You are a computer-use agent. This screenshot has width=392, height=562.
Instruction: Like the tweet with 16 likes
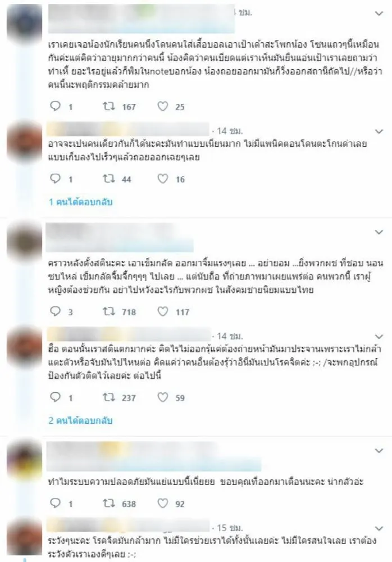coord(163,179)
